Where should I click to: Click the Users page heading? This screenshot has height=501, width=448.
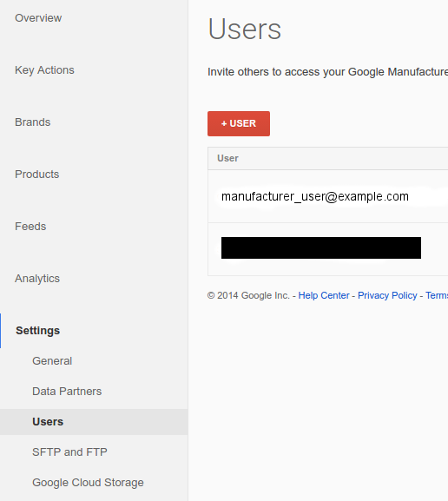(245, 29)
